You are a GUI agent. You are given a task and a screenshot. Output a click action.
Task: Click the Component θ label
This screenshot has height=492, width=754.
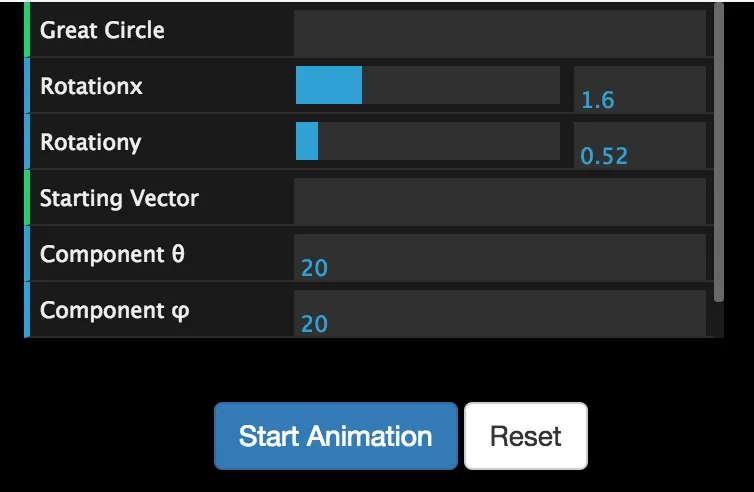[x=112, y=254]
